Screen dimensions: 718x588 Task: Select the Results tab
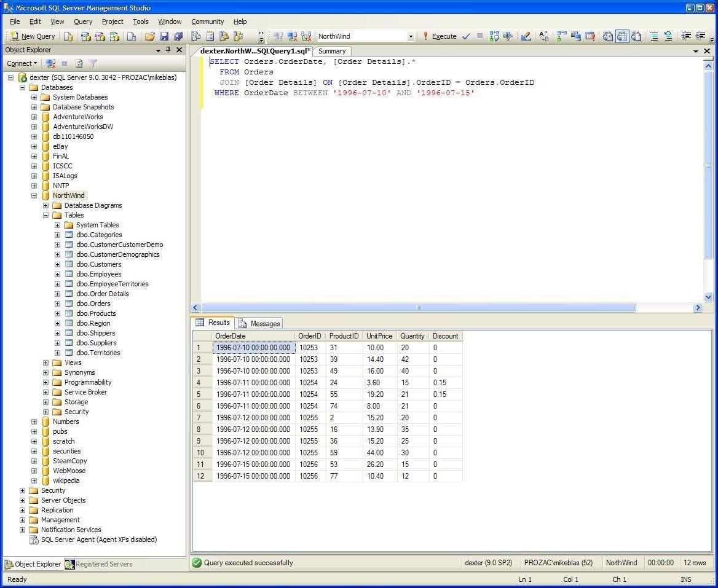213,323
